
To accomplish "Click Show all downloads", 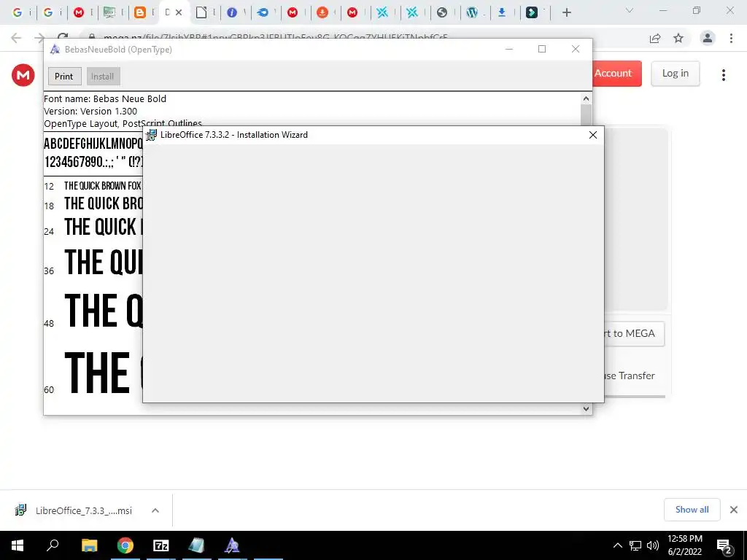I will [x=692, y=510].
